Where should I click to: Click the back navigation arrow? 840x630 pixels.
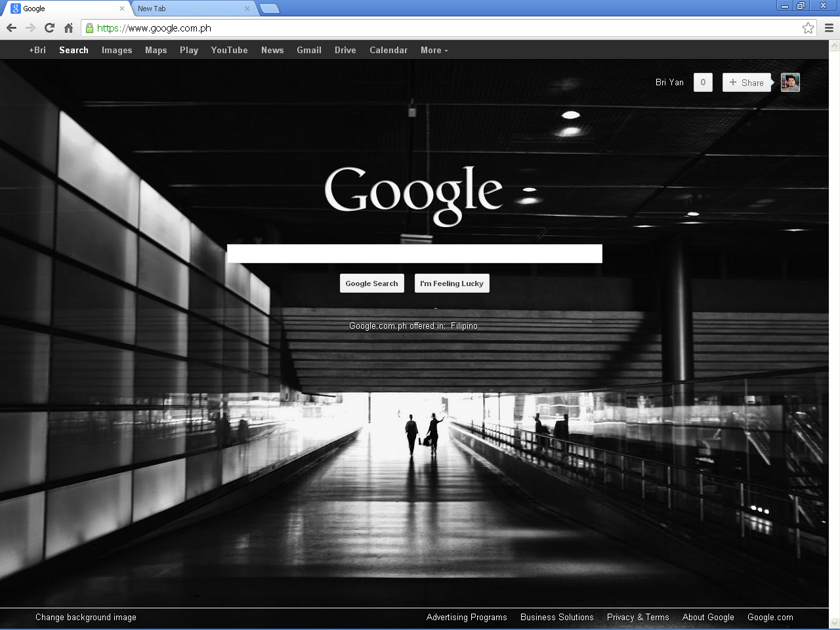(10, 28)
